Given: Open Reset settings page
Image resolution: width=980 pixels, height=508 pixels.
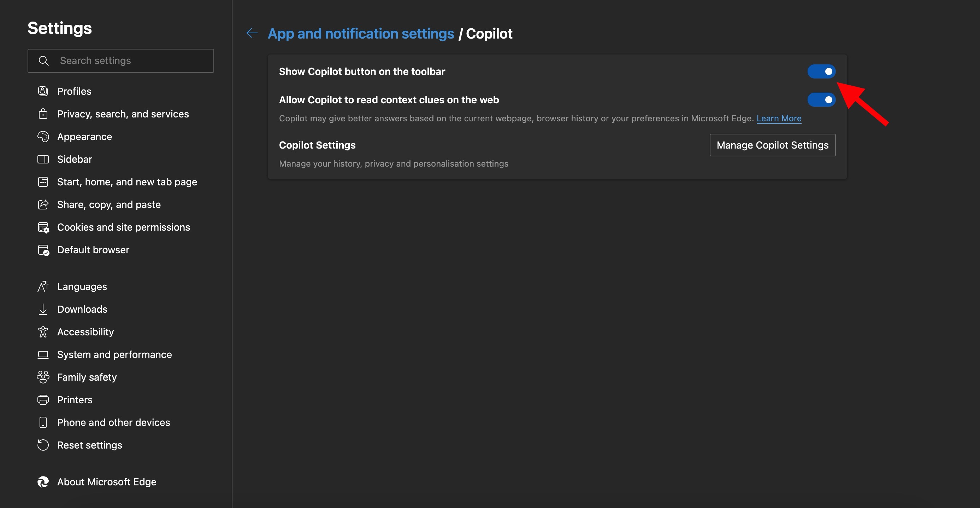Looking at the screenshot, I should tap(89, 445).
